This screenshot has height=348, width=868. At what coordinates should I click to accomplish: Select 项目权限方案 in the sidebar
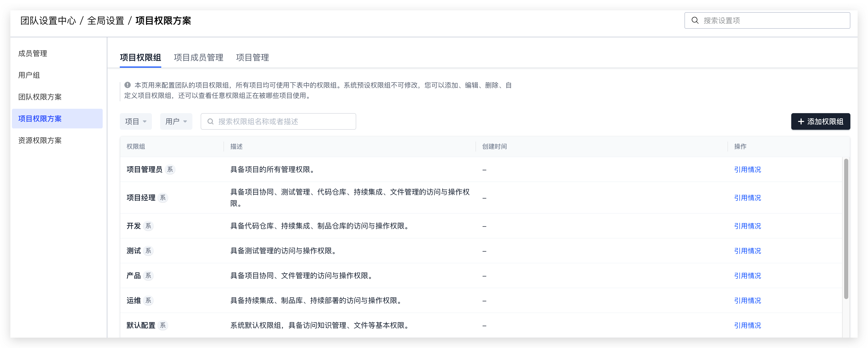coord(57,119)
